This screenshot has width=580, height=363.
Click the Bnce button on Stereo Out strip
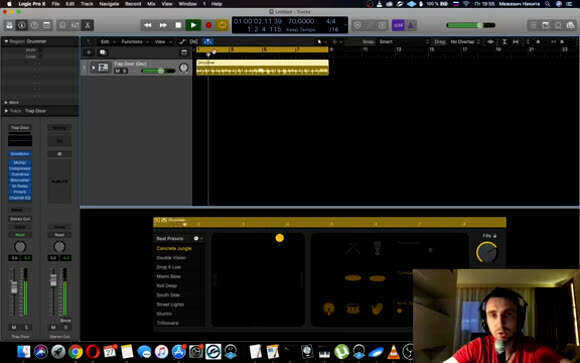pyautogui.click(x=65, y=320)
